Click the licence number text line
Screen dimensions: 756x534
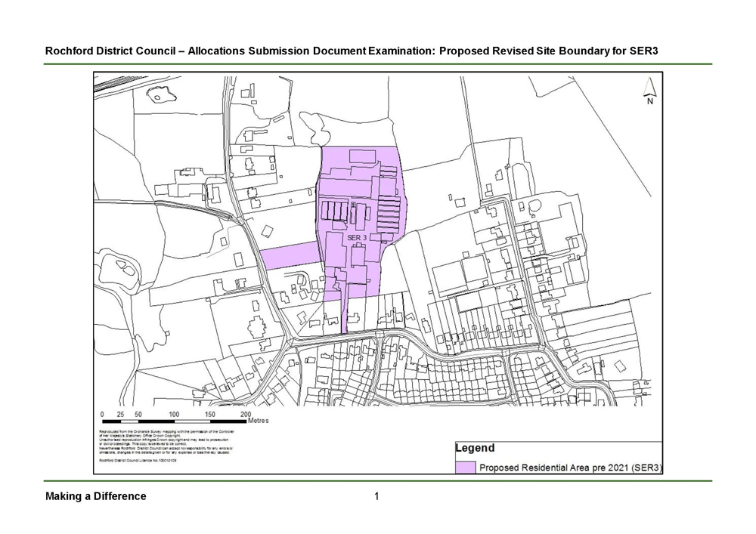click(x=140, y=458)
